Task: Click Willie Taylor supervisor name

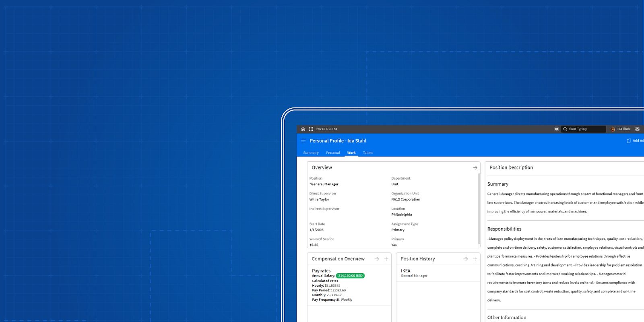Action: click(319, 199)
